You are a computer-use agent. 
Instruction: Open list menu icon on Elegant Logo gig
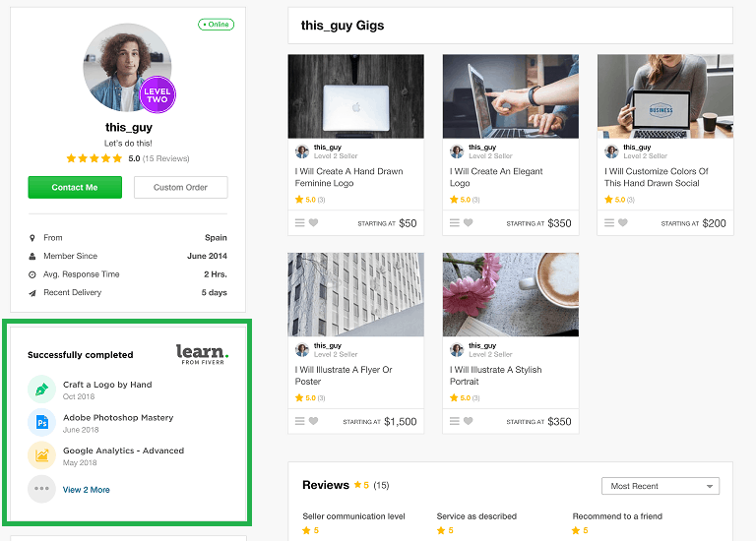click(x=455, y=222)
